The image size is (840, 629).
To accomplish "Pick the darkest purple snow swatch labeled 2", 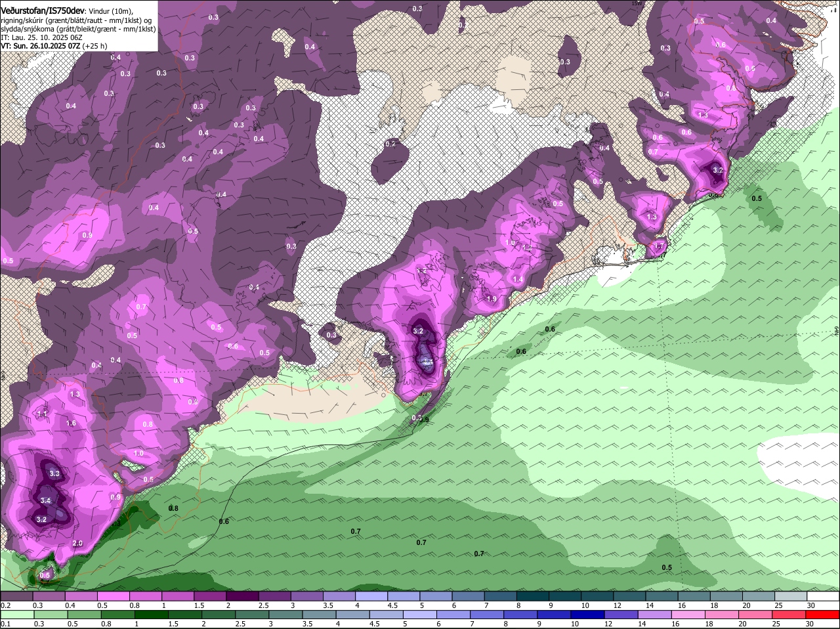I will (241, 596).
